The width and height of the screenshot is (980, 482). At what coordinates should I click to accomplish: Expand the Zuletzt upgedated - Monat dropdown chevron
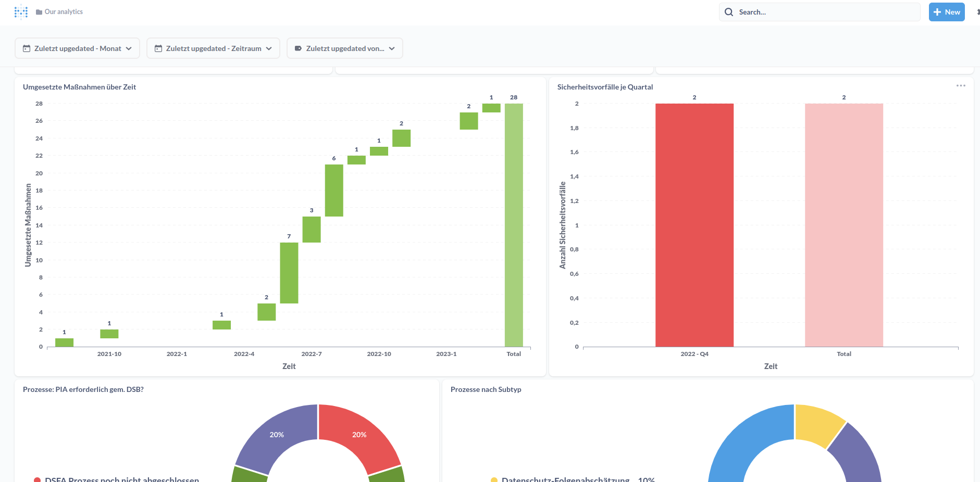pyautogui.click(x=129, y=48)
